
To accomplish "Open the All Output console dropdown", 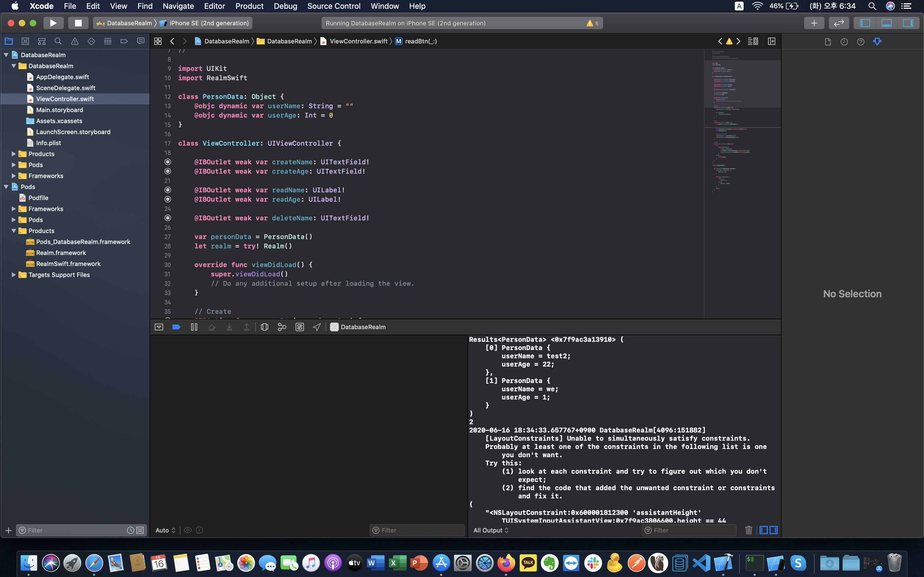I will 491,530.
